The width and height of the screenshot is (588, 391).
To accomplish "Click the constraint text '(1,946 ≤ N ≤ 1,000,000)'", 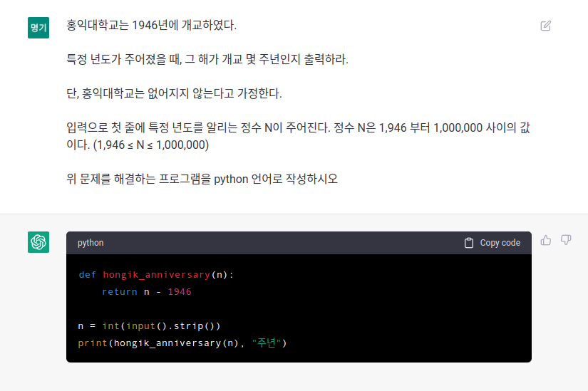I will tap(151, 145).
